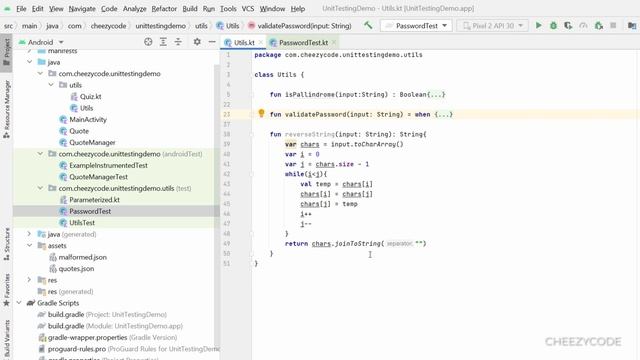Open the Favorites side tab

[x=6, y=290]
